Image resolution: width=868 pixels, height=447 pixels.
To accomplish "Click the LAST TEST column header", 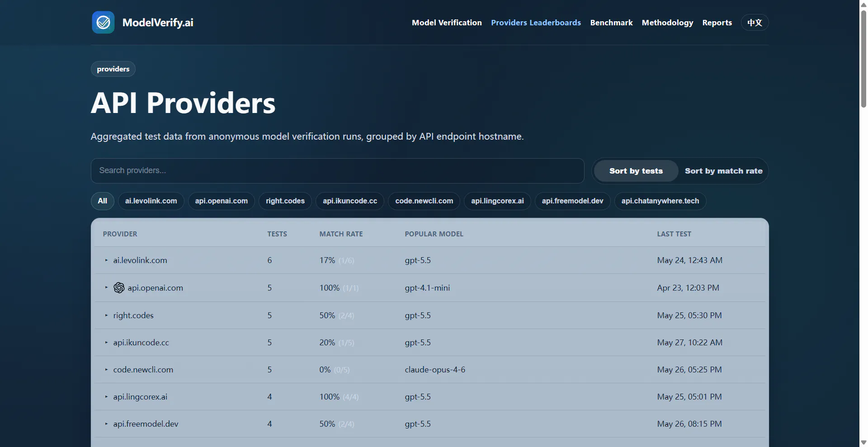I will 674,234.
